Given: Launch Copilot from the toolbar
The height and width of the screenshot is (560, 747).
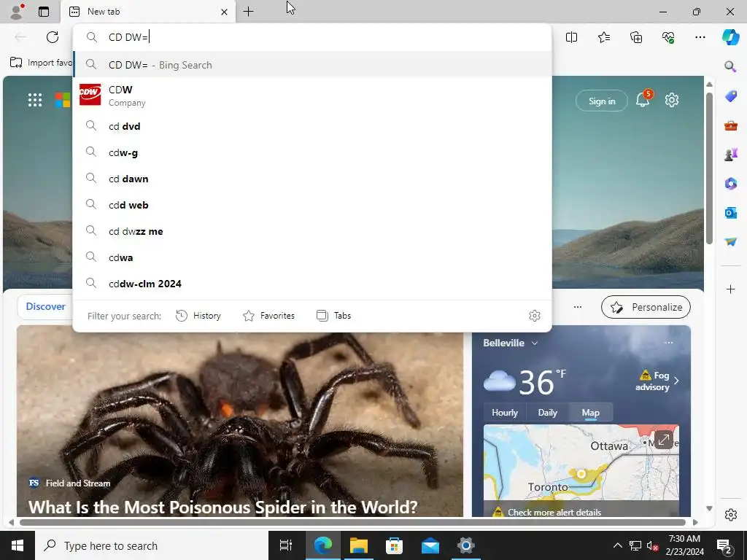Looking at the screenshot, I should pos(730,37).
